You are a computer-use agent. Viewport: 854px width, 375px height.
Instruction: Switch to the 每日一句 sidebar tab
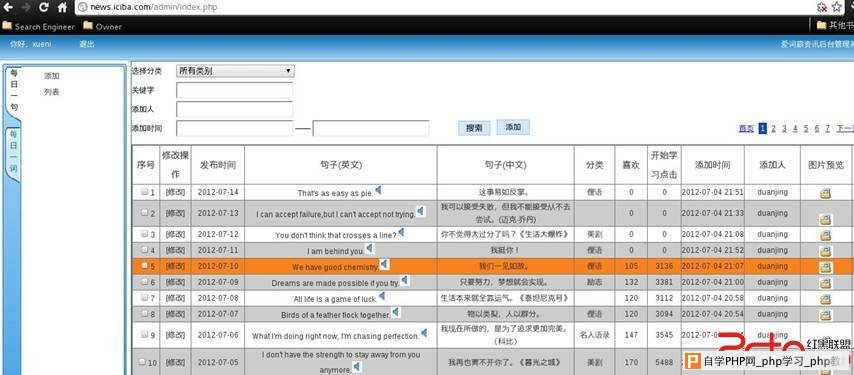coord(14,90)
